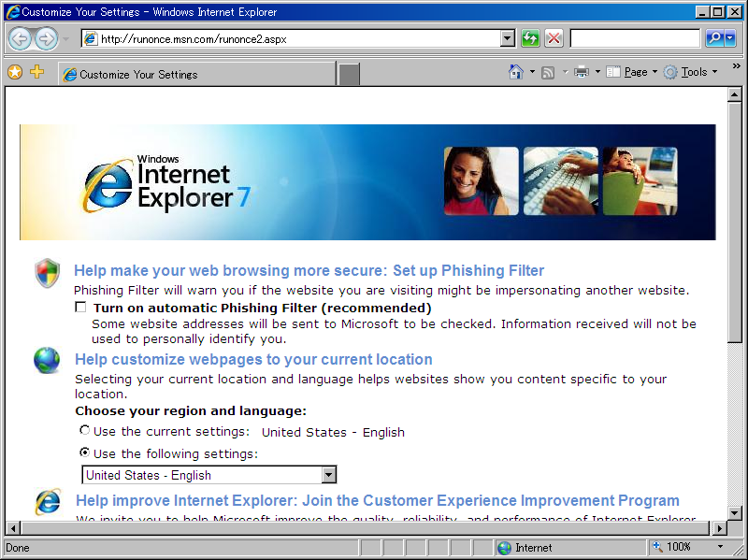748x560 pixels.
Task: Click the vertical scrollbar thumb
Action: coord(735,223)
